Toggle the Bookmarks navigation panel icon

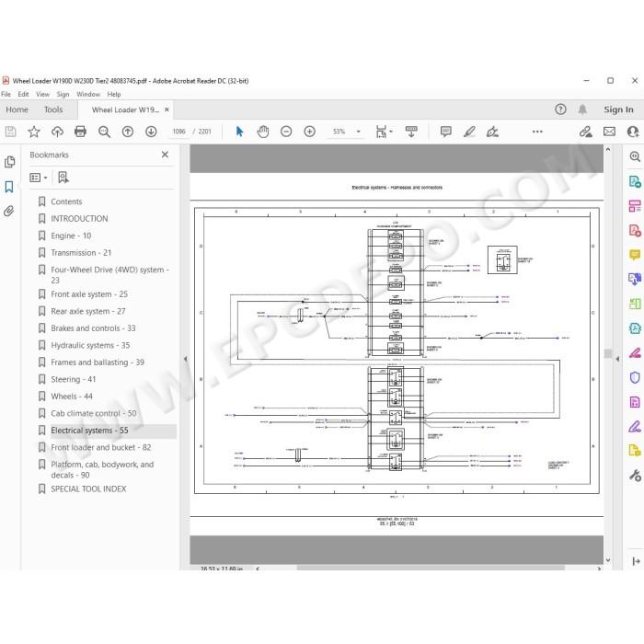point(9,187)
